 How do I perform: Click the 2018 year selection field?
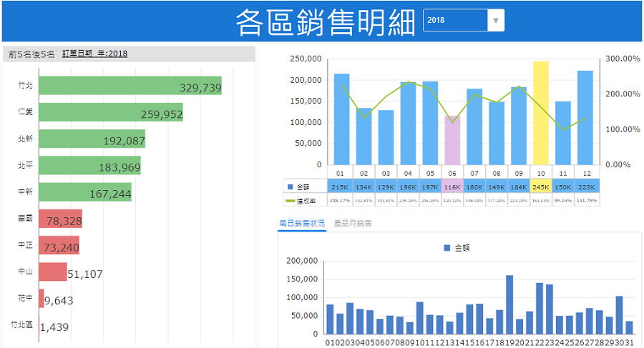[456, 20]
